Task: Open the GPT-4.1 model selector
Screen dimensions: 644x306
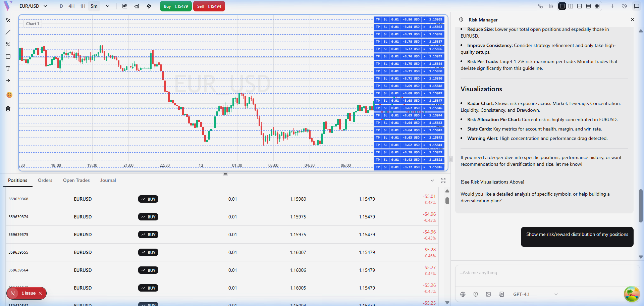Action: [535, 294]
